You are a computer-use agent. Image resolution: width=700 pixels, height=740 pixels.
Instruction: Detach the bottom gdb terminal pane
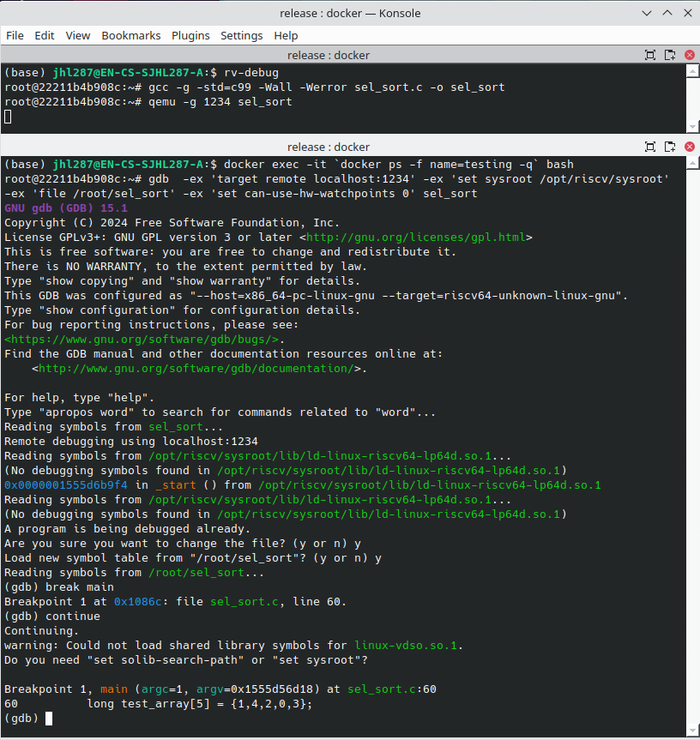tap(670, 147)
